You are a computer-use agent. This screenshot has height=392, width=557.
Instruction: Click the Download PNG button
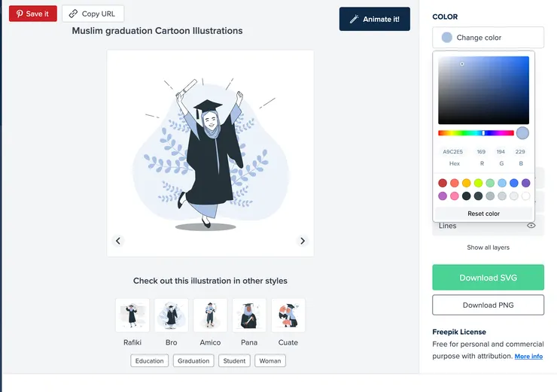click(488, 305)
